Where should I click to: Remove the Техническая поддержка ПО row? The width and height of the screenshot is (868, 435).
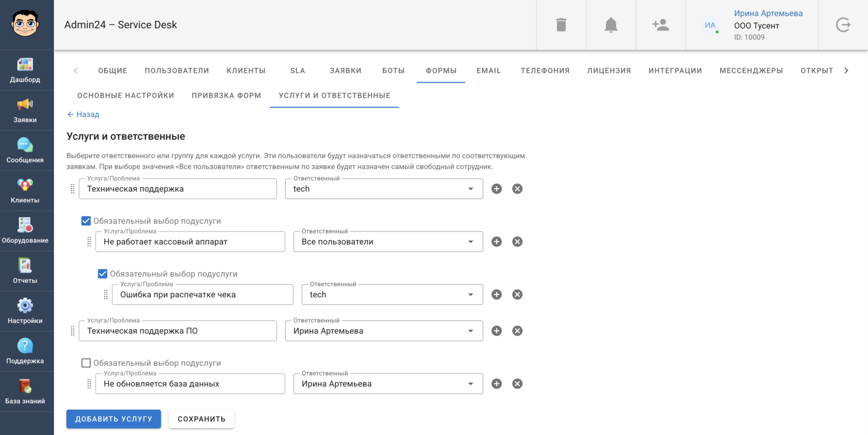517,331
